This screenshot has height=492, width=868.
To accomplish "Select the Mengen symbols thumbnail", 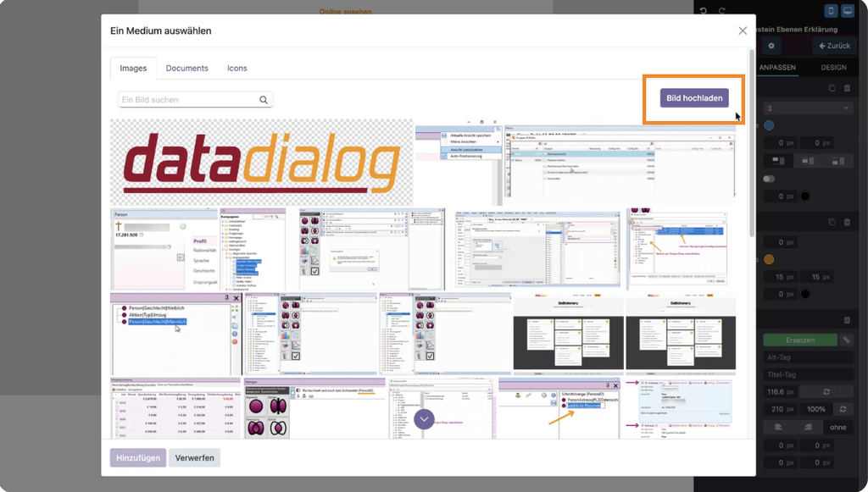I will pos(314,408).
